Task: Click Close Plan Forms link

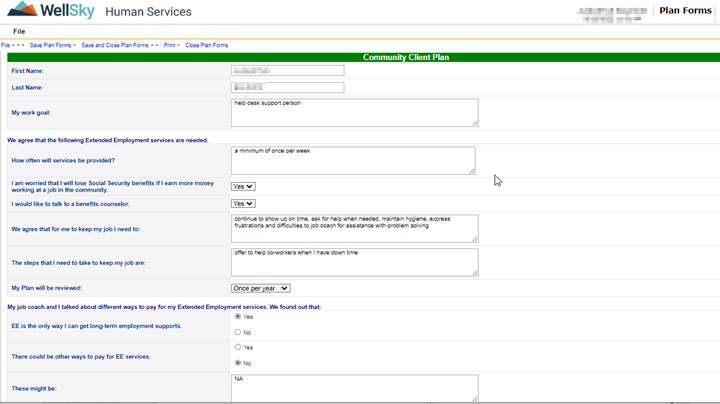Action: pos(206,45)
